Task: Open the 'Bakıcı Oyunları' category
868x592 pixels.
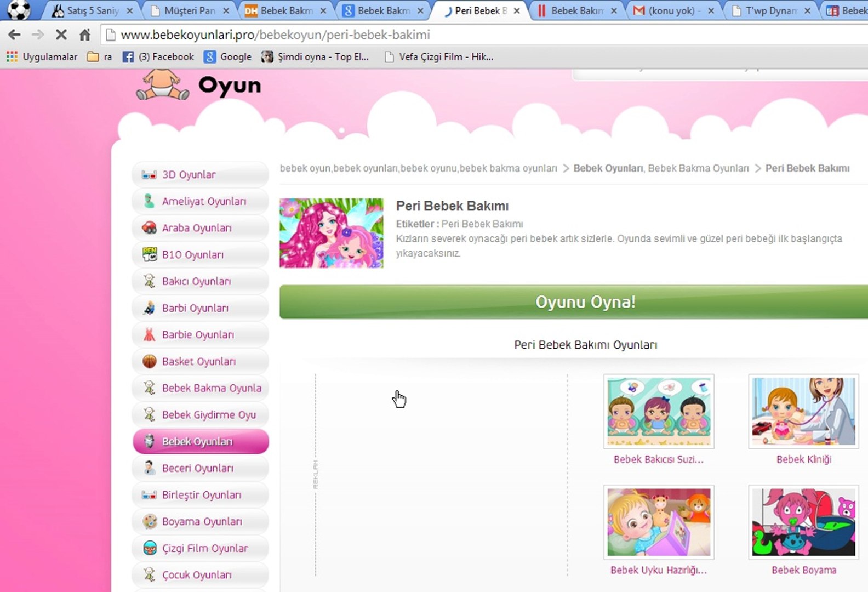Action: pyautogui.click(x=201, y=281)
